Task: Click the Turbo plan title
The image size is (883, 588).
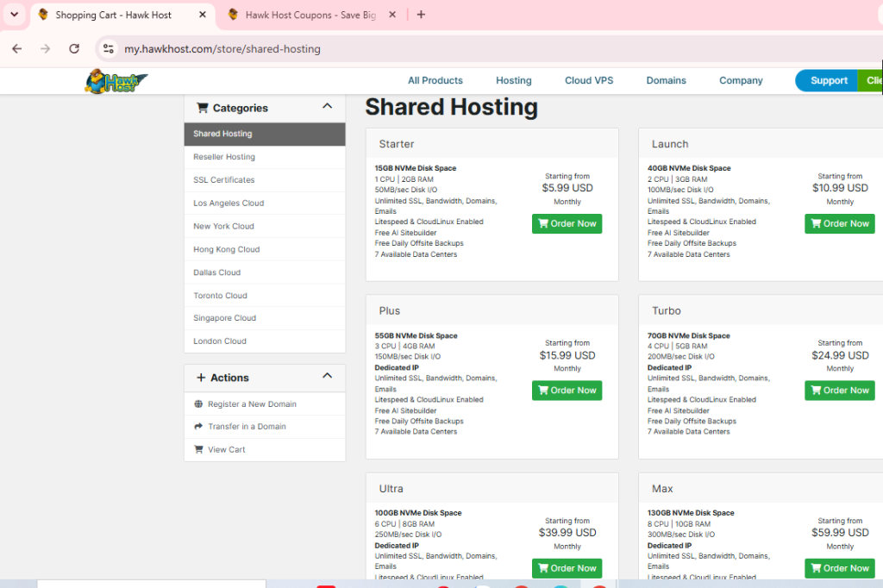Action: tap(667, 311)
